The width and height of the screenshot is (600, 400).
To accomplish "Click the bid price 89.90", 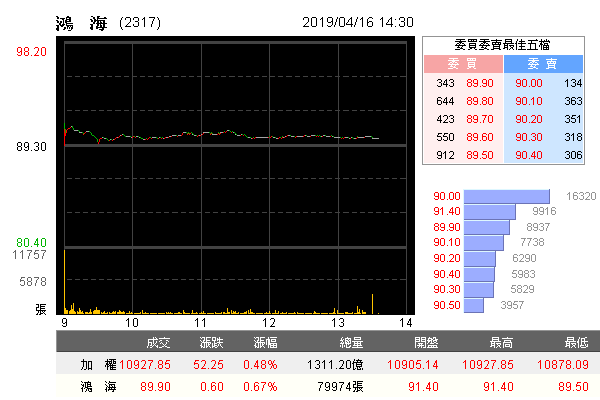I will [480, 83].
